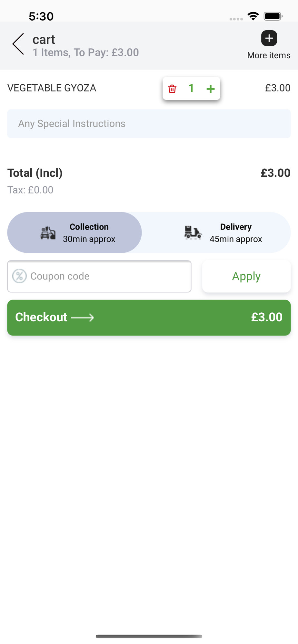The image size is (298, 644).
Task: Tap the quantity number 1
Action: [x=191, y=88]
